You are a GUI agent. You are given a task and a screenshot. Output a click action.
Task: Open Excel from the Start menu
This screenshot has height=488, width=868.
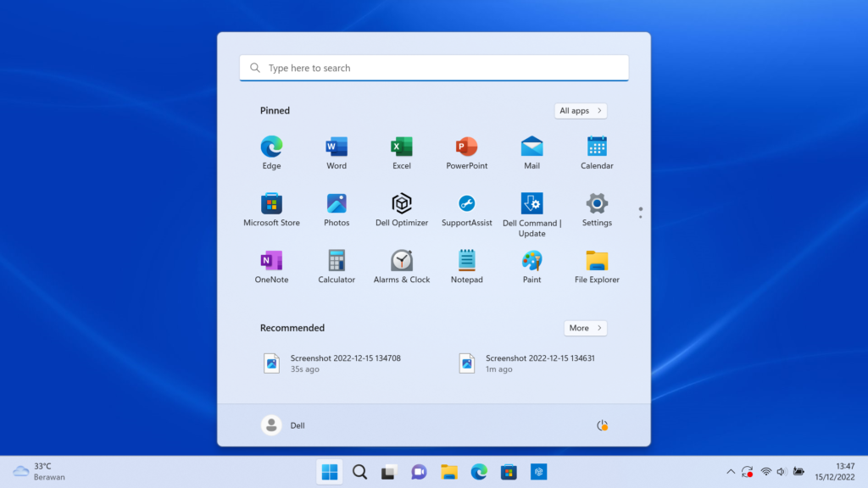click(x=401, y=152)
